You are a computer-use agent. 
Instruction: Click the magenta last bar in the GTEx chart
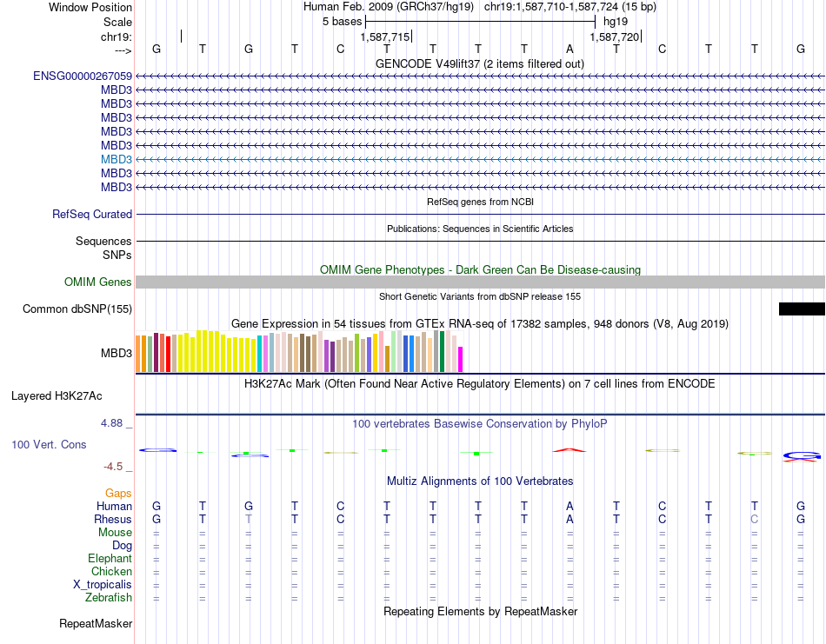pos(461,360)
